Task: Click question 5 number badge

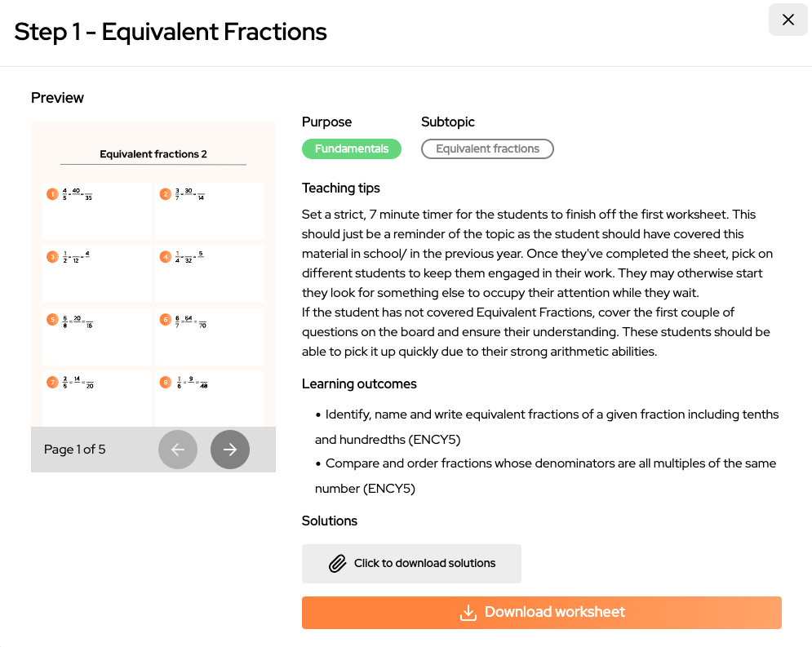Action: click(x=52, y=319)
